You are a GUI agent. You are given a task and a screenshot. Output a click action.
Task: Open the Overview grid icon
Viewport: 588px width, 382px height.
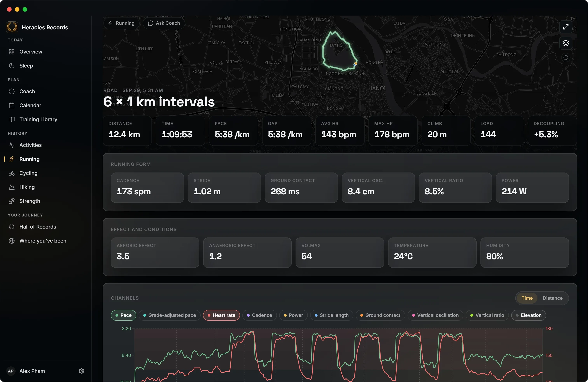point(12,52)
